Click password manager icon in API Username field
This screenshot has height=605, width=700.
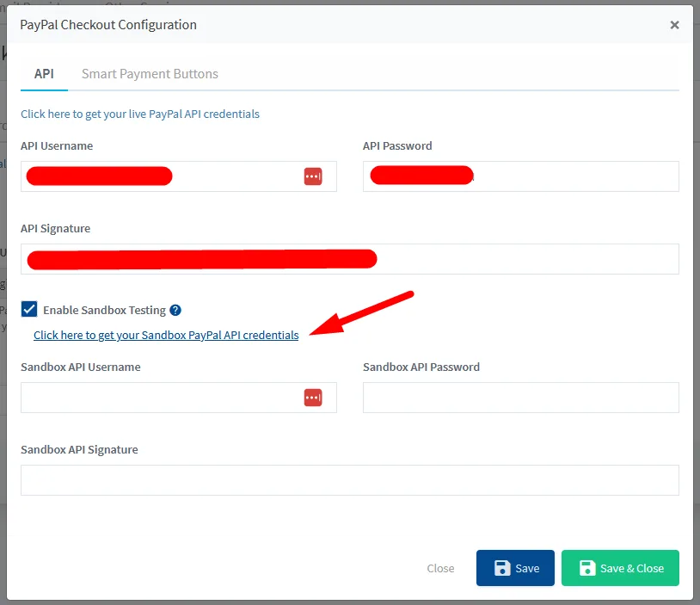coord(313,176)
